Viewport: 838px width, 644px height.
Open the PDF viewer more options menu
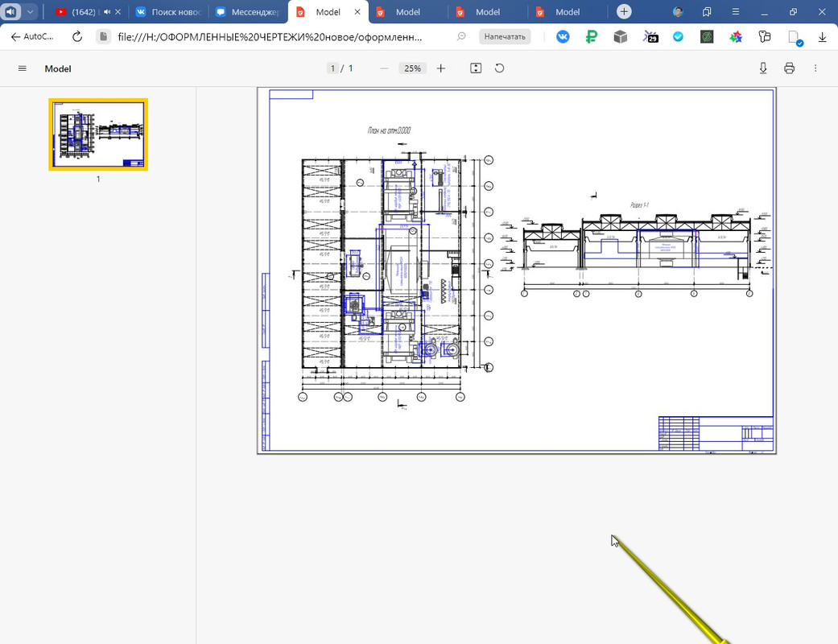tap(815, 68)
